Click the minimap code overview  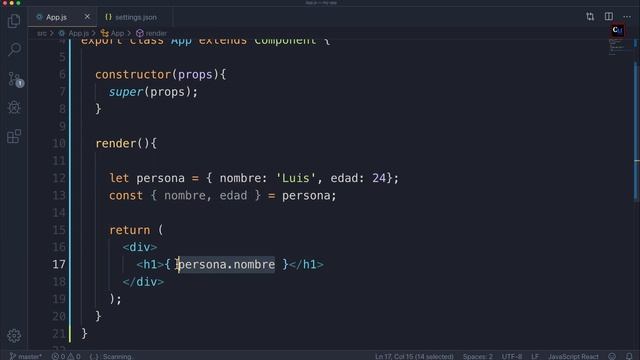[x=616, y=47]
